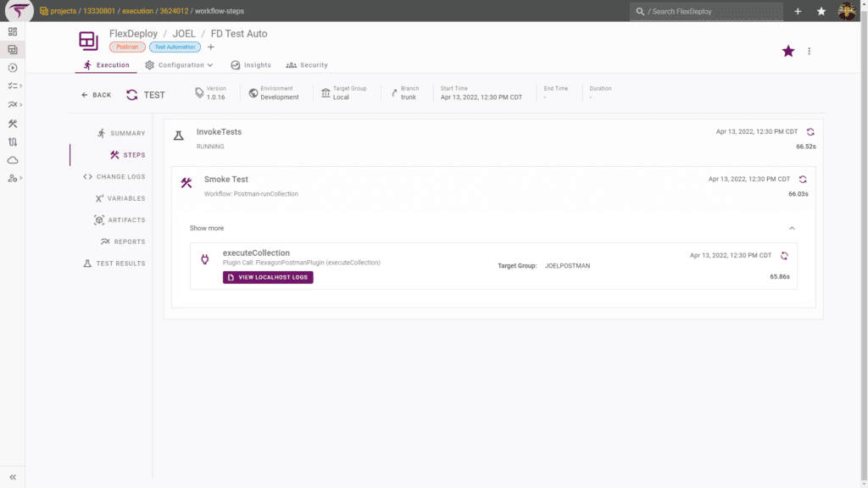Viewport: 868px width, 488px height.
Task: Select the InvokeTests step title
Action: pyautogui.click(x=220, y=131)
